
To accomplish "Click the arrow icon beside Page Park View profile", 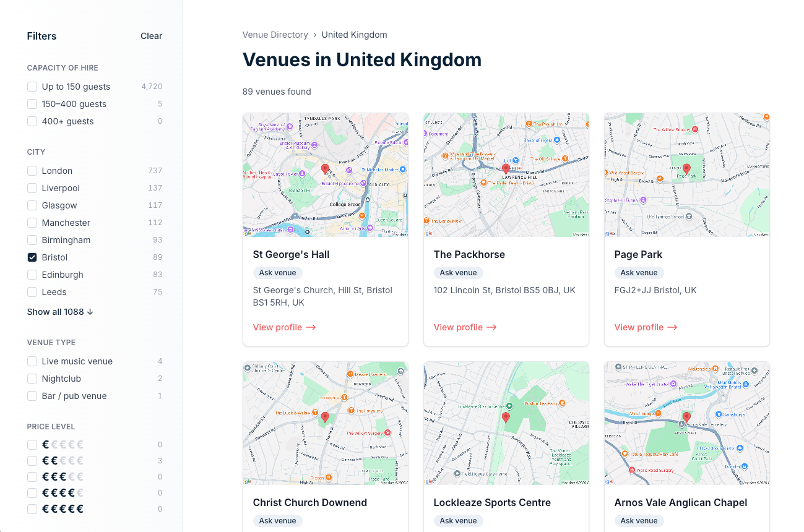I will pos(673,327).
